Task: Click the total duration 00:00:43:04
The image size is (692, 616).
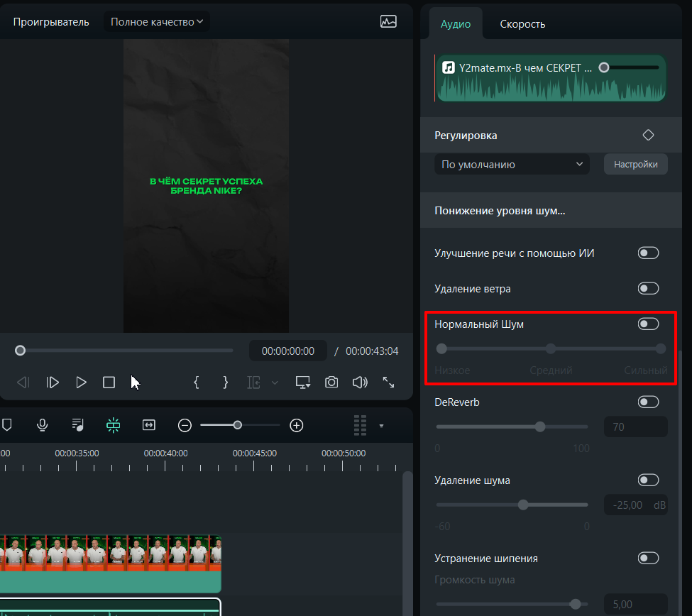Action: (x=372, y=351)
